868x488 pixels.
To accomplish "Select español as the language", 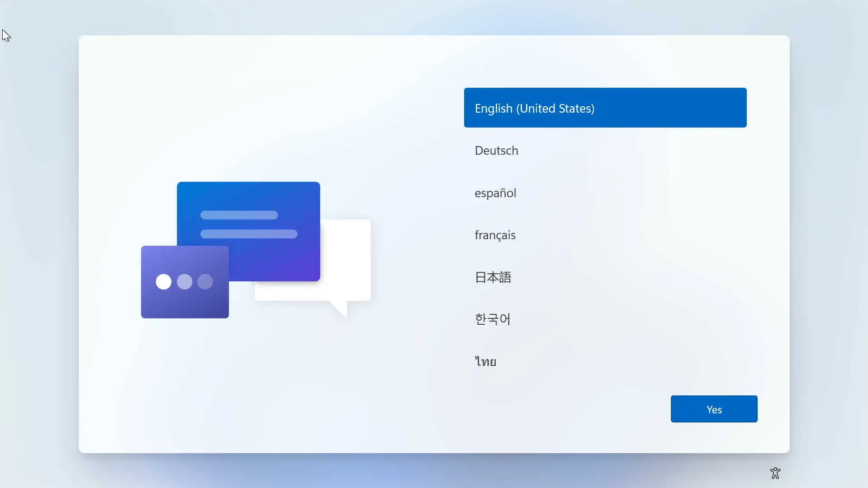I will coord(605,193).
